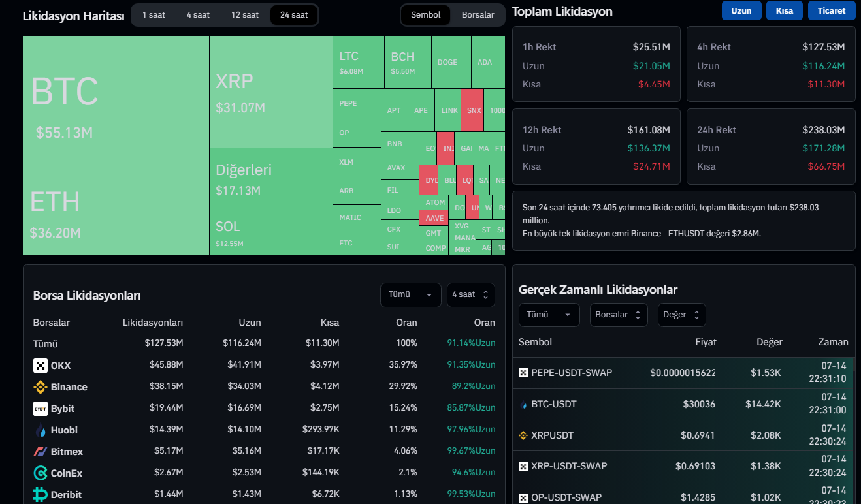861x504 pixels.
Task: Switch heatmap to Borsalar view
Action: tap(478, 15)
